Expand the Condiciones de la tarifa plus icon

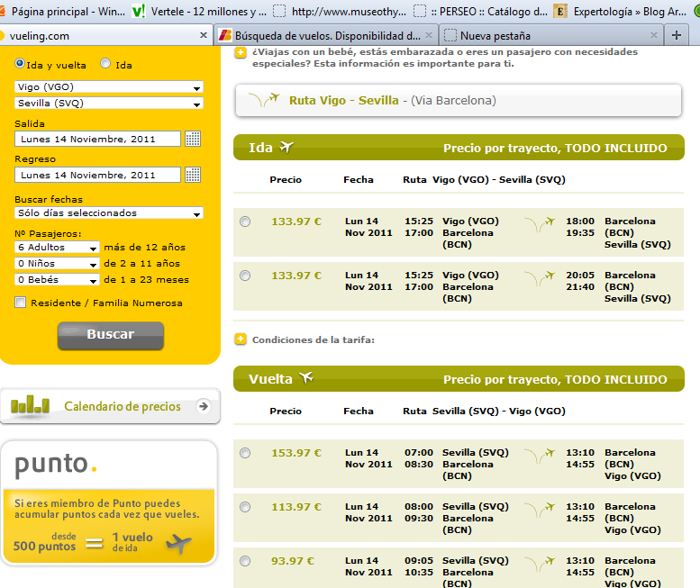pos(241,339)
